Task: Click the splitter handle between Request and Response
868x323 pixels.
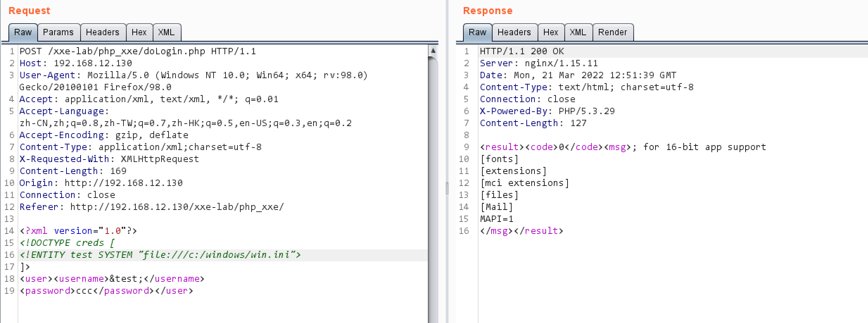Action: pos(447,188)
